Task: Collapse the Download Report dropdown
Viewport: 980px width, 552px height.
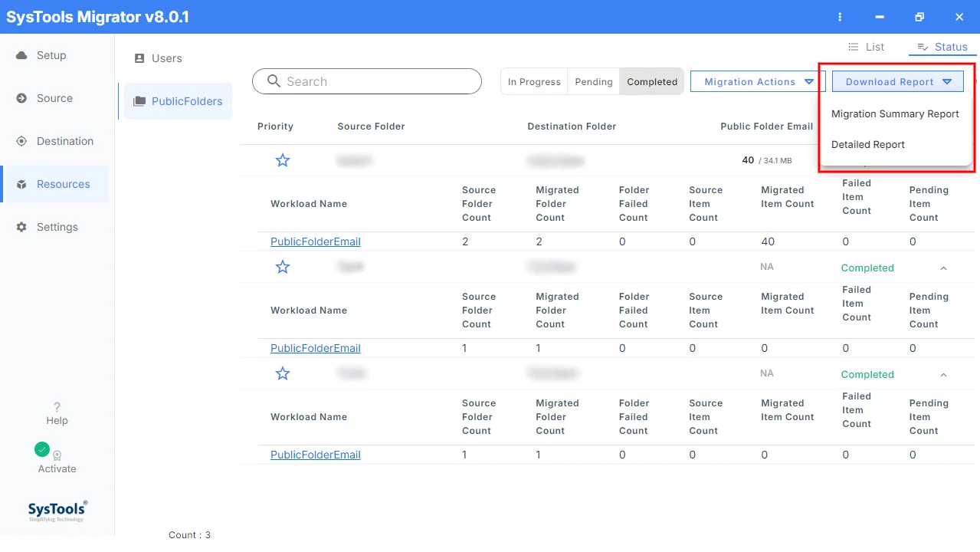Action: [x=898, y=82]
